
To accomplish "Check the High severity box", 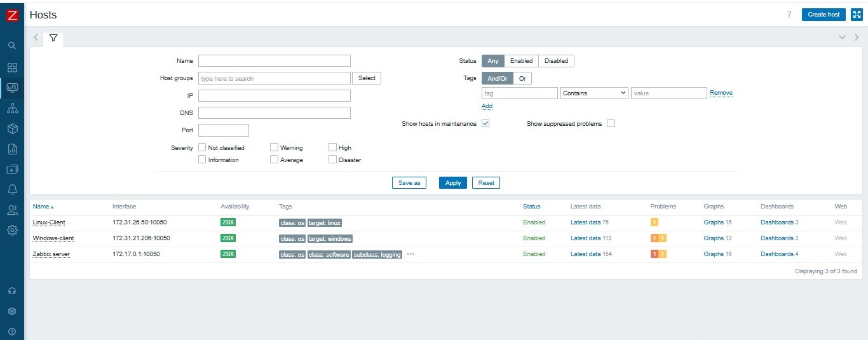I will click(x=332, y=147).
